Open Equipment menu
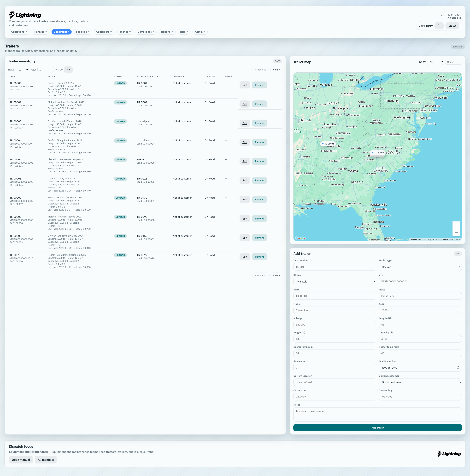This screenshot has width=470, height=476. (61, 32)
